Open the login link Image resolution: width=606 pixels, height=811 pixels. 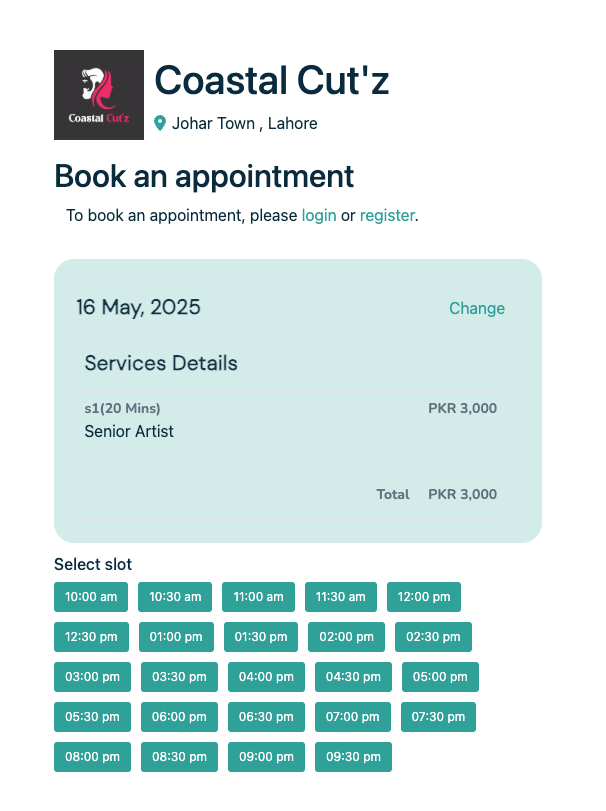click(x=319, y=215)
